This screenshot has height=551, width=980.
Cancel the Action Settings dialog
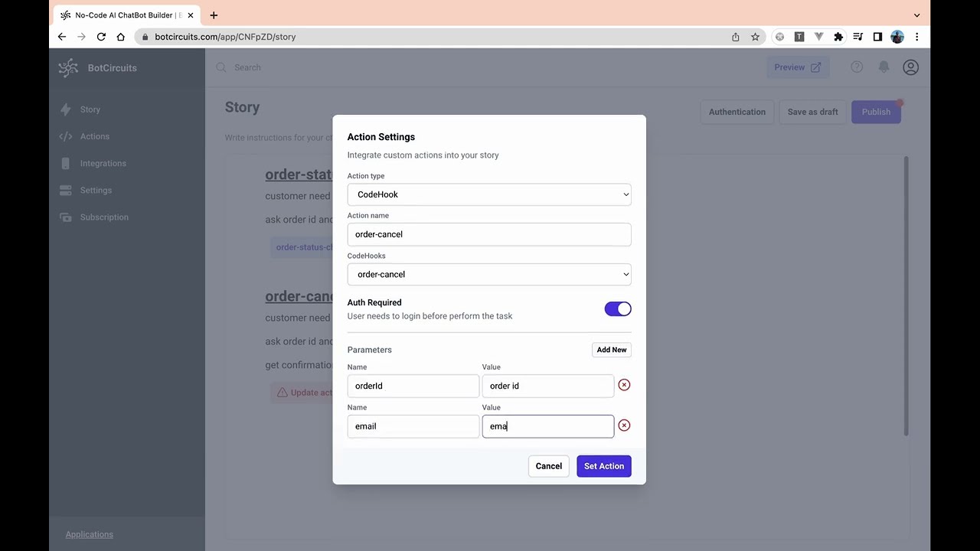548,466
